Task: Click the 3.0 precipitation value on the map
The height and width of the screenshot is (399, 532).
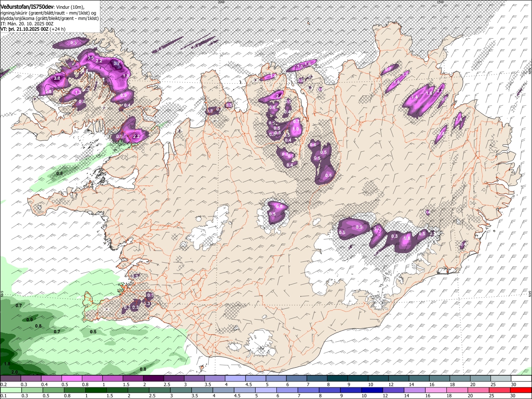Action: pos(57,78)
